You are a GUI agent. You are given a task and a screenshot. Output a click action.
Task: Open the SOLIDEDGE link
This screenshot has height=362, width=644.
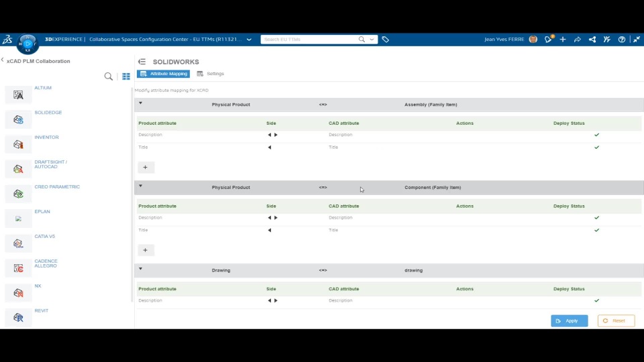tap(48, 113)
